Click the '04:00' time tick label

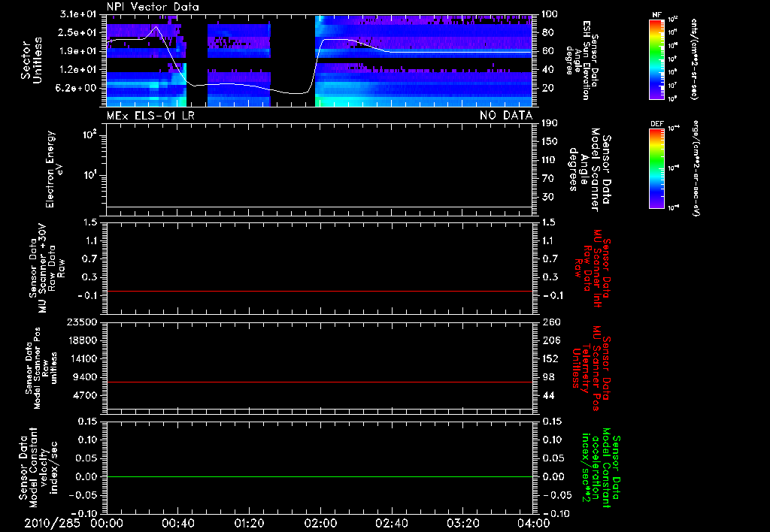(x=534, y=523)
